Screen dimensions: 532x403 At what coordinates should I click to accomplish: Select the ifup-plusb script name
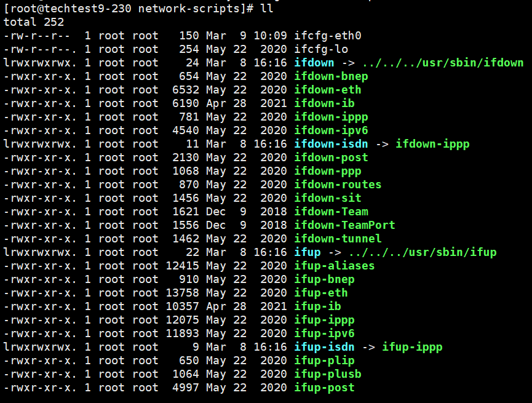(x=328, y=374)
